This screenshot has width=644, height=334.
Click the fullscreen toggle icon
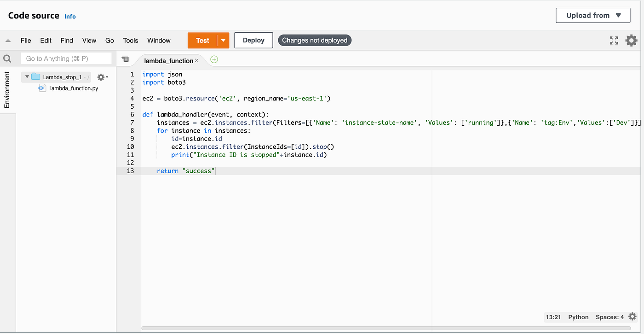[614, 41]
